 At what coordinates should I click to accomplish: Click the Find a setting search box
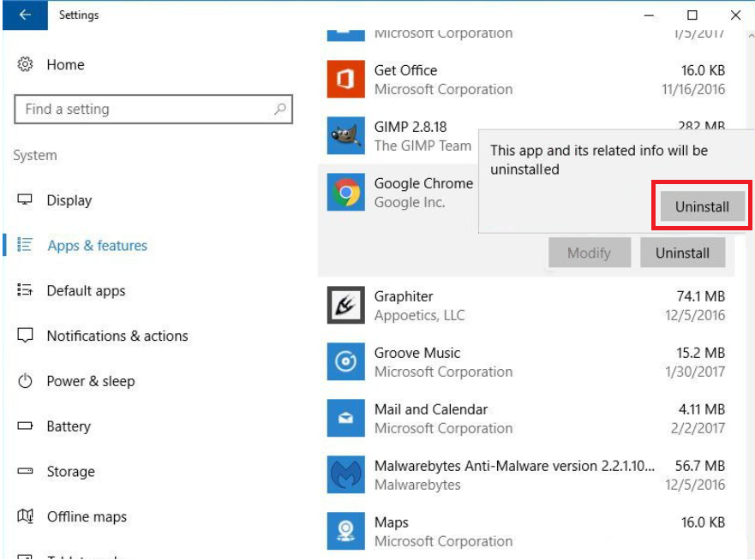tap(146, 110)
